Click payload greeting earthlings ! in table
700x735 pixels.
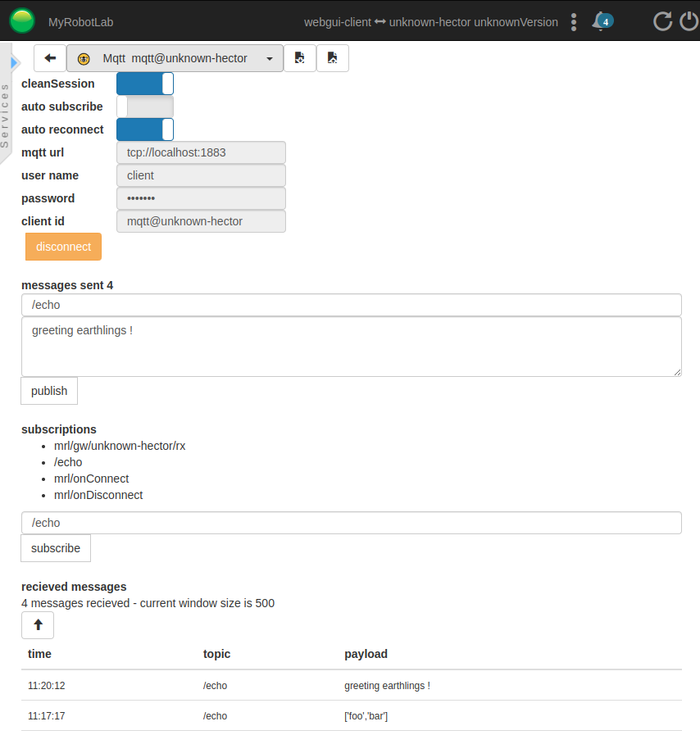tap(387, 686)
